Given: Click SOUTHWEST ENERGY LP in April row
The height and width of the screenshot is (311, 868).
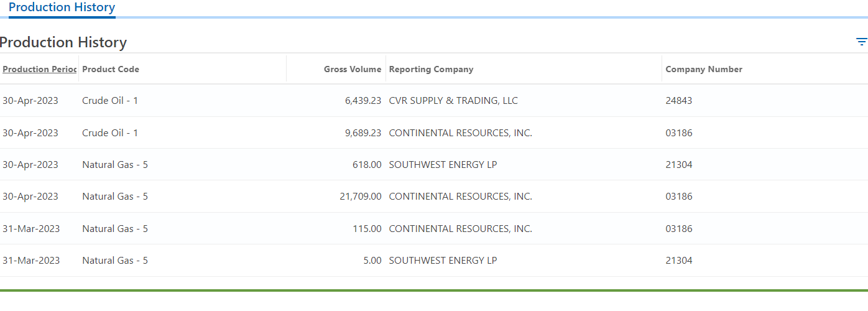Looking at the screenshot, I should (x=443, y=165).
